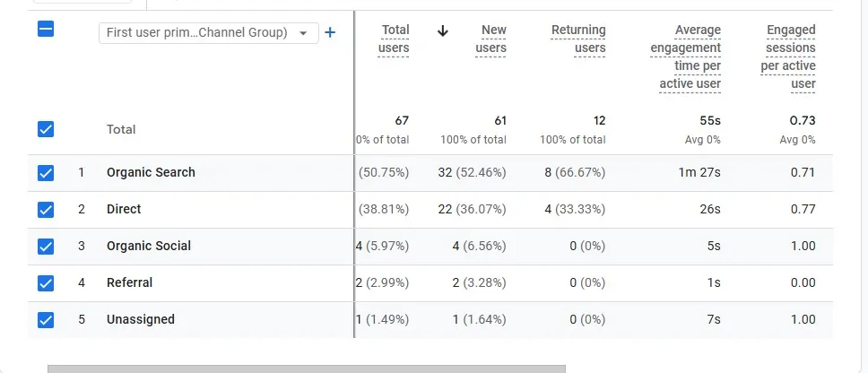Sort table by New users column
Image resolution: width=868 pixels, height=373 pixels.
pos(491,39)
